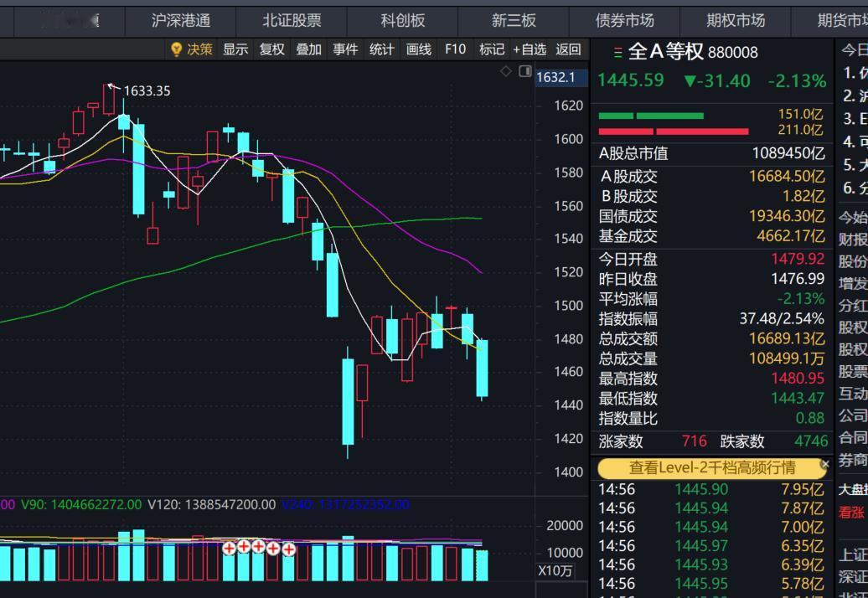This screenshot has height=598, width=868.
Task: Dismiss the Level-2 banner with its × icon
Action: (x=825, y=463)
